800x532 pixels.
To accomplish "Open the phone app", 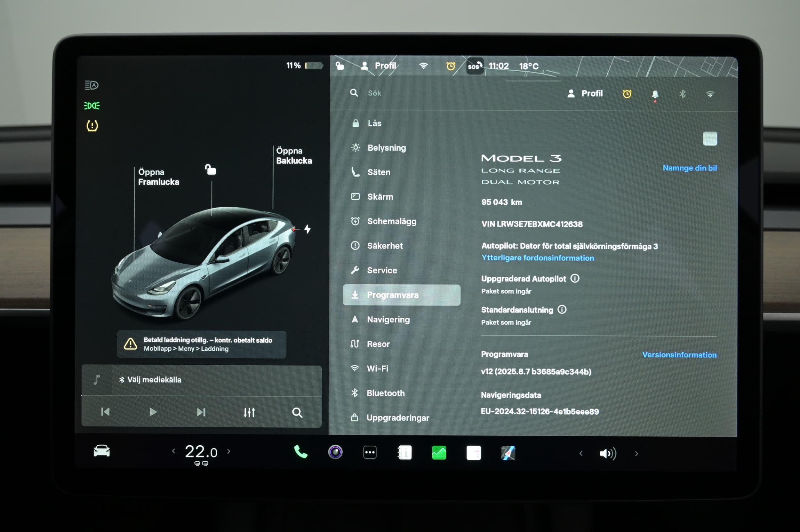I will click(300, 452).
